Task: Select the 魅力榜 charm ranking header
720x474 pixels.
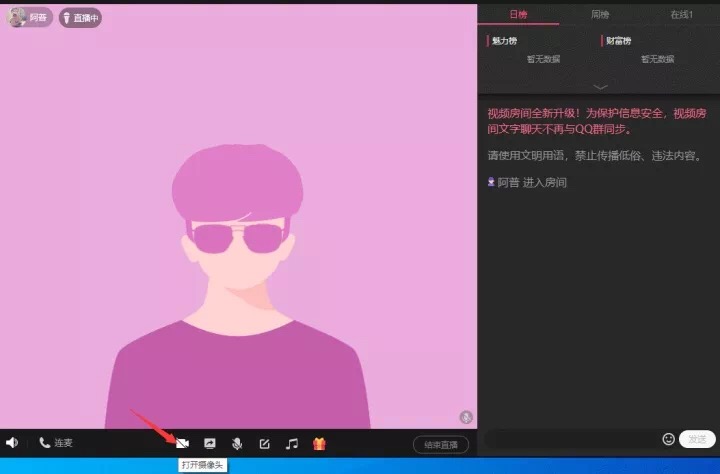Action: (505, 41)
